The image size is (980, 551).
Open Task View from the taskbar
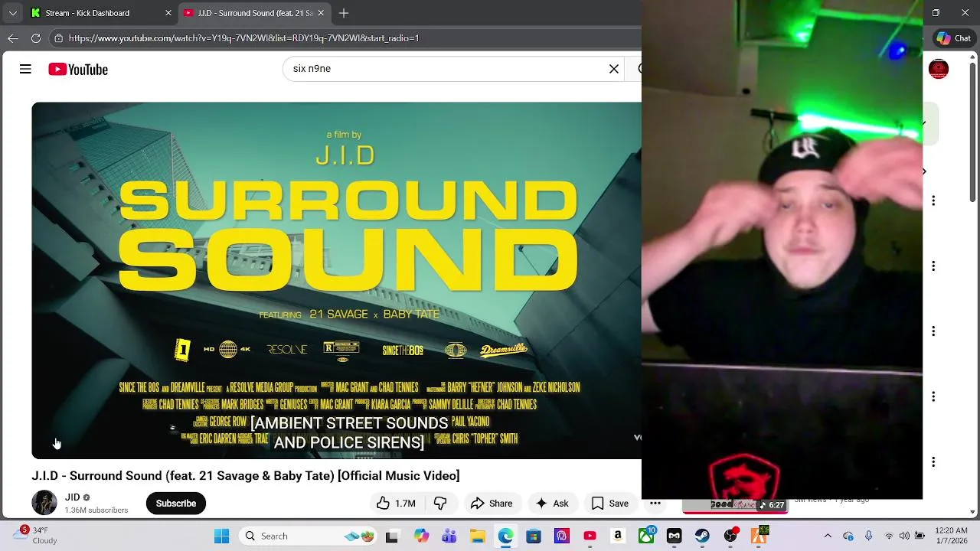(x=391, y=536)
